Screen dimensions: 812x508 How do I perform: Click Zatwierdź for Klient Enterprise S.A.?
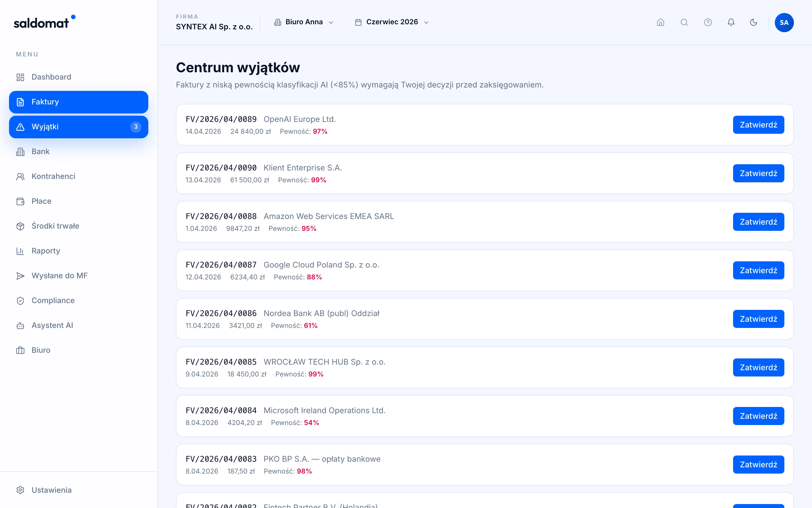[758, 173]
